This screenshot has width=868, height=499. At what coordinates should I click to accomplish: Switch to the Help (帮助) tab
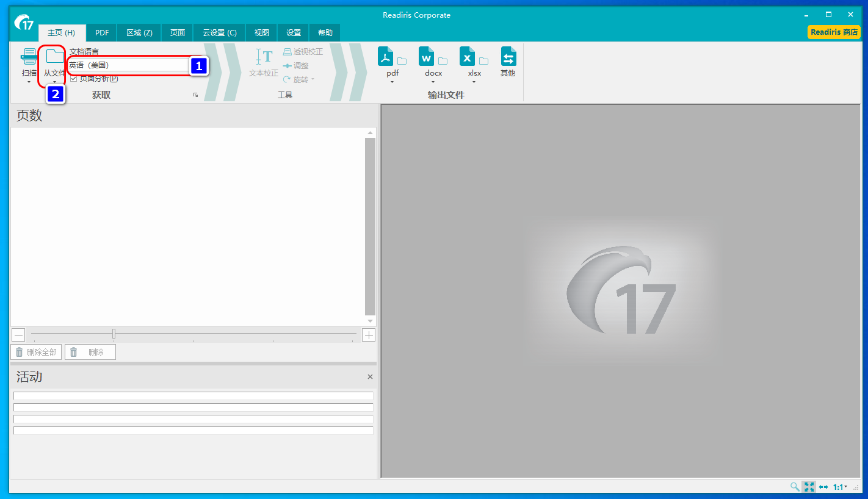(x=325, y=33)
